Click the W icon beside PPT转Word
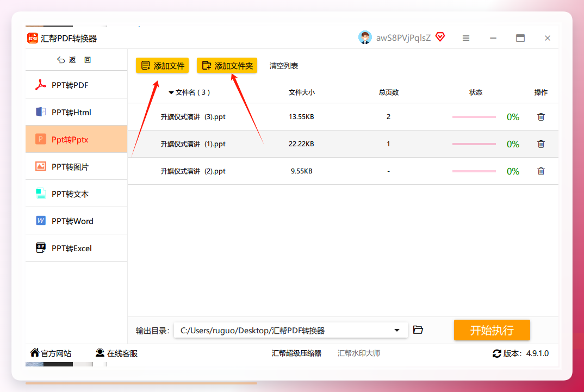584x392 pixels. pyautogui.click(x=41, y=221)
